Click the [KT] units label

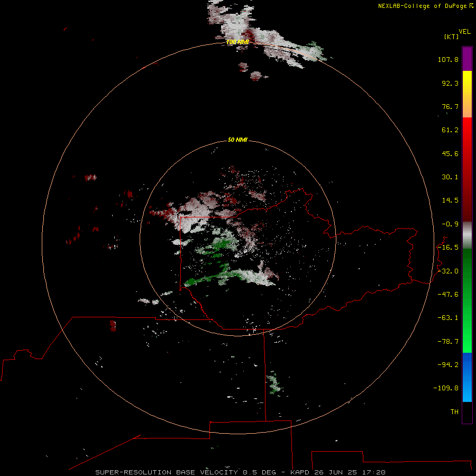pyautogui.click(x=451, y=36)
